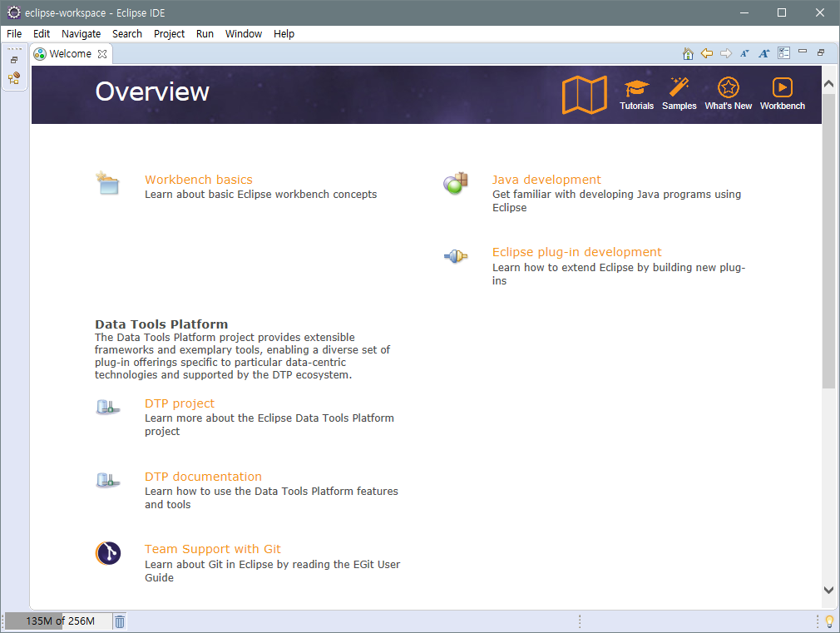This screenshot has width=840, height=633.
Task: Click the vertical scrollbar thumb
Action: [x=828, y=241]
